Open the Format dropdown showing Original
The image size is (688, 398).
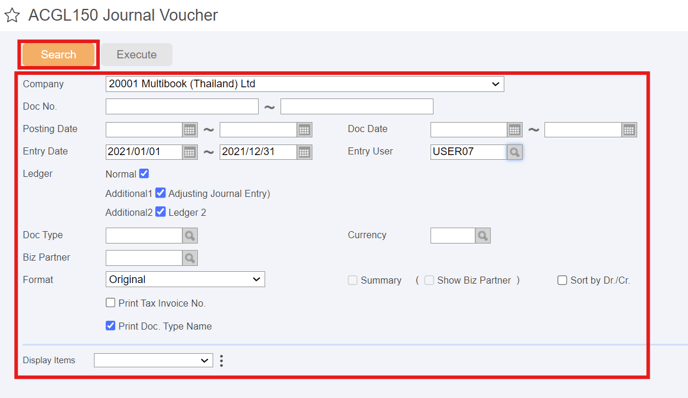[x=185, y=280]
